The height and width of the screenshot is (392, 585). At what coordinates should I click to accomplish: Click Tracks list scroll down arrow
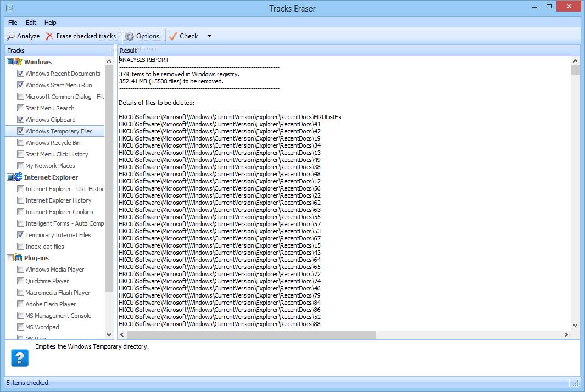click(109, 334)
